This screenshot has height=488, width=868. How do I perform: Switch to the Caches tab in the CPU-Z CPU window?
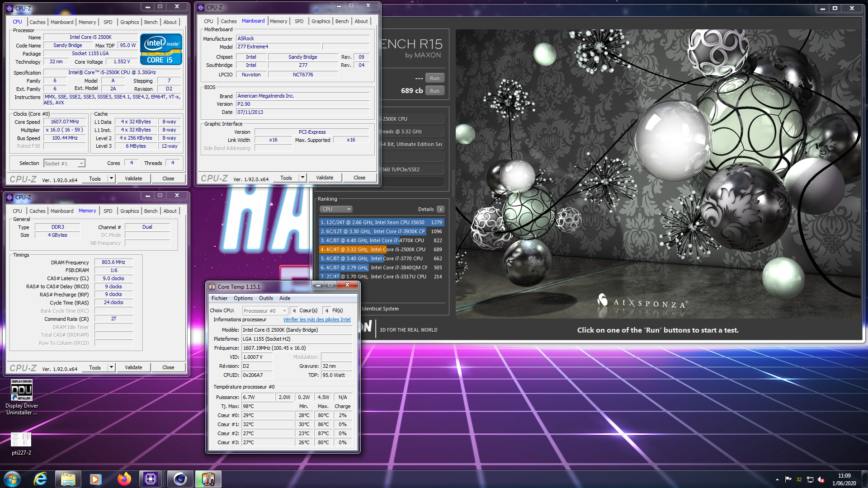tap(37, 22)
